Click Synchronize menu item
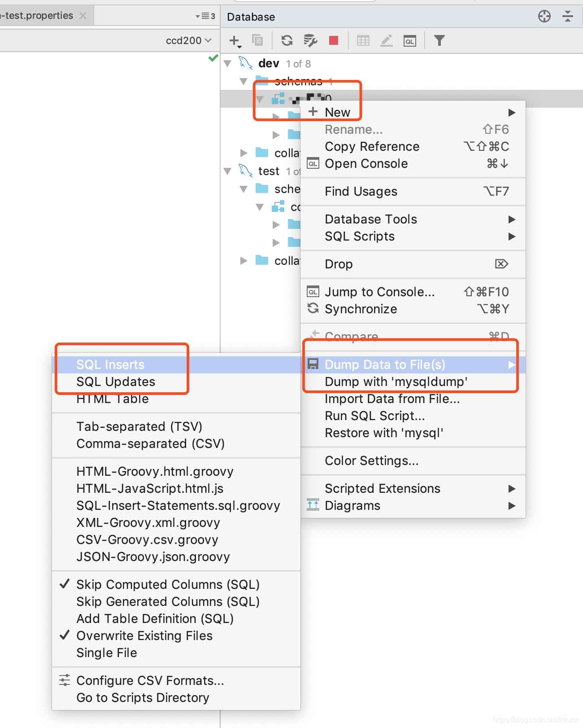The image size is (583, 728). (x=413, y=309)
